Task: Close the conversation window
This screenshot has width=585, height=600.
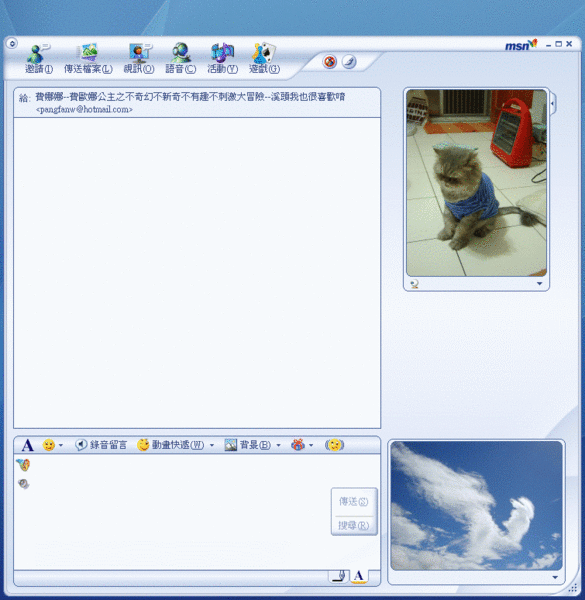Action: (x=569, y=44)
